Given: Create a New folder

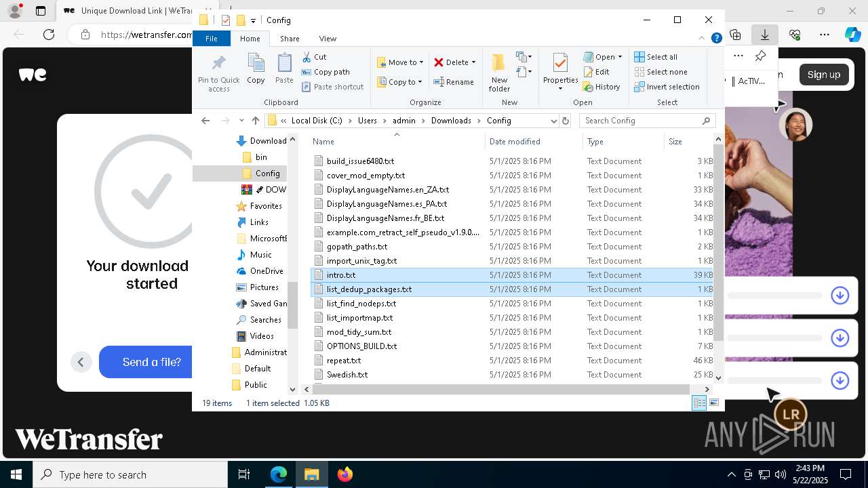Looking at the screenshot, I should tap(499, 73).
